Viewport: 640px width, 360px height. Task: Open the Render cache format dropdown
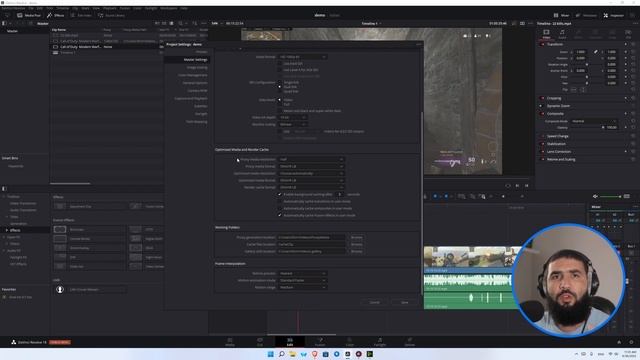pos(311,187)
